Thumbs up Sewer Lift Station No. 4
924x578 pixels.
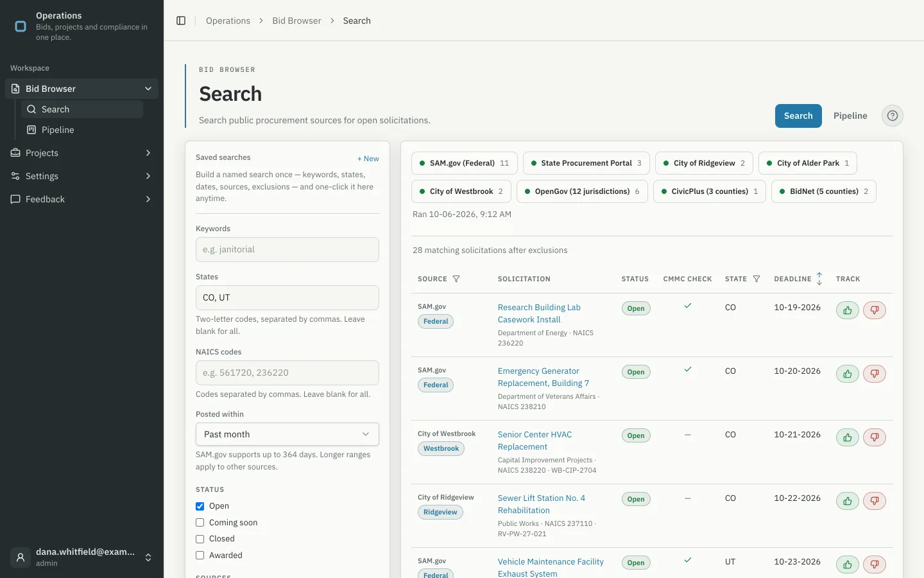pos(848,501)
